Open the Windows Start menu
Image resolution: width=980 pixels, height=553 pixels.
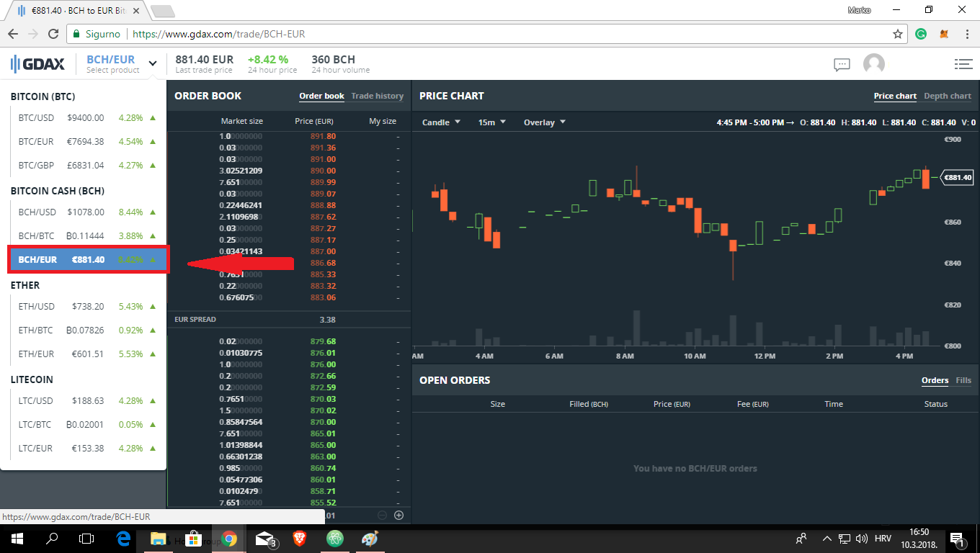[x=16, y=539]
